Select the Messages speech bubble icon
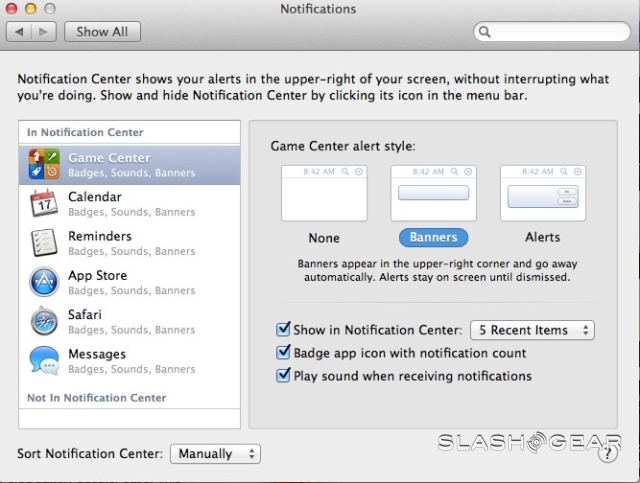 click(x=43, y=360)
